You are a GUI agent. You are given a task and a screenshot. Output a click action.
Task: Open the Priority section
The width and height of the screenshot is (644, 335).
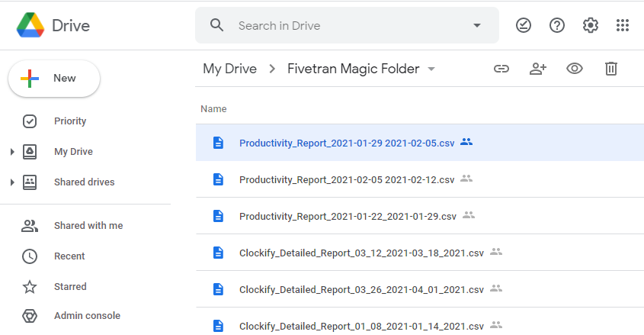[x=69, y=121]
